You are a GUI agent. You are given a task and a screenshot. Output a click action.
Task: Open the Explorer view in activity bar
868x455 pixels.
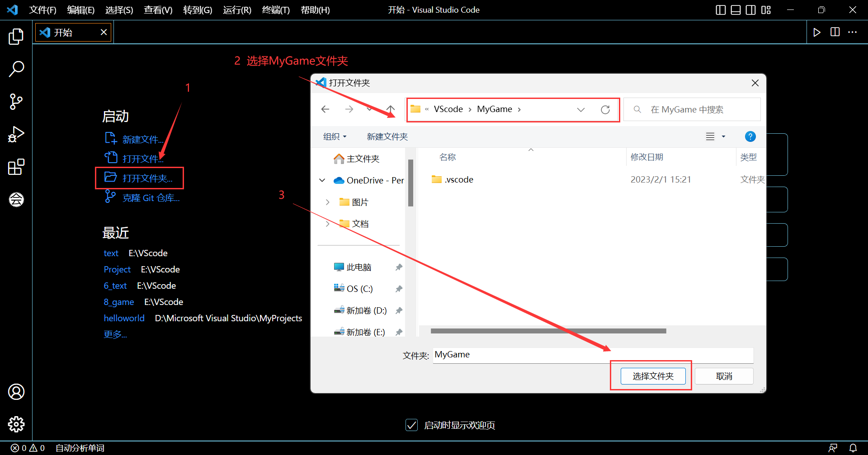(x=16, y=37)
